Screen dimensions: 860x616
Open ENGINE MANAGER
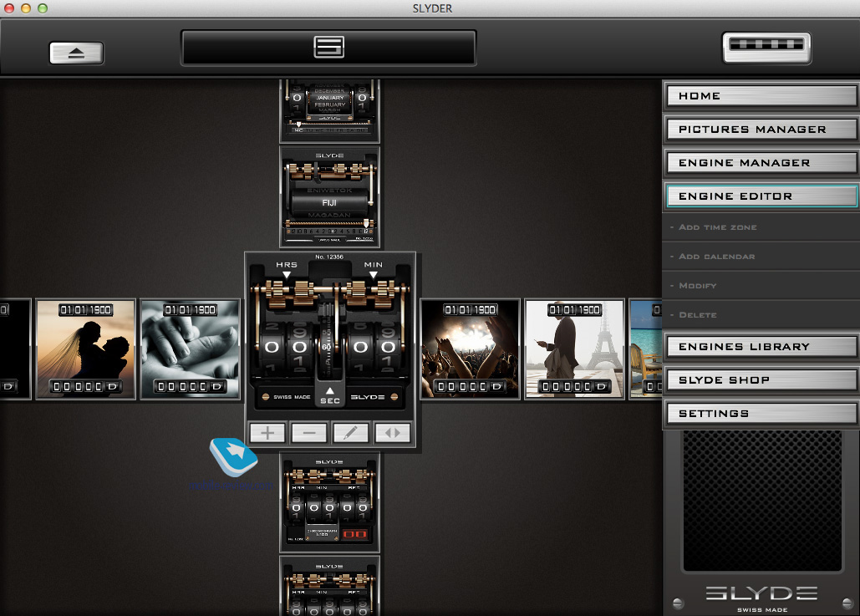(x=762, y=163)
